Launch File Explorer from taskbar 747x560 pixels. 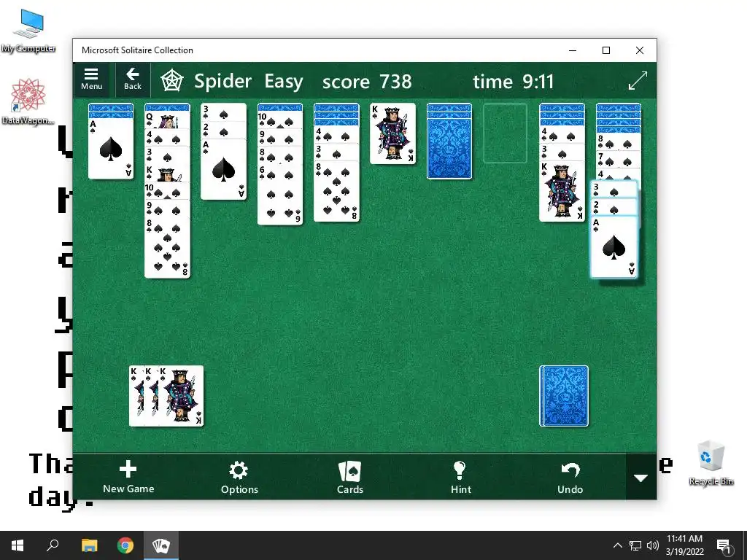pos(89,545)
